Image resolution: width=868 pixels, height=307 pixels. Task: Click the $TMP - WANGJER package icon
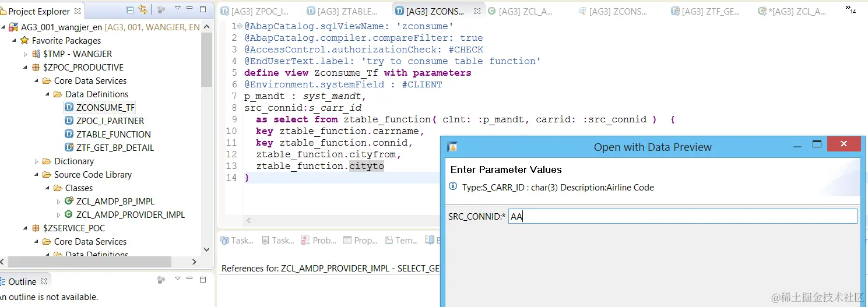coord(36,54)
